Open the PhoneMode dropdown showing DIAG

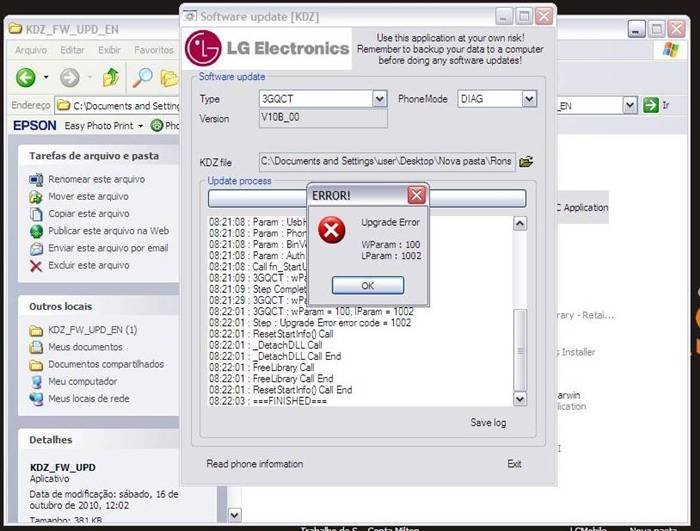coord(529,99)
